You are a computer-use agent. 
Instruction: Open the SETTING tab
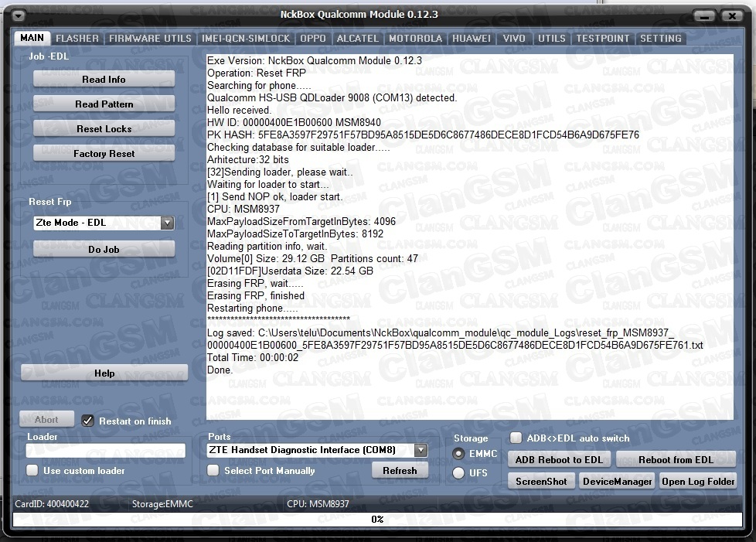pyautogui.click(x=661, y=38)
